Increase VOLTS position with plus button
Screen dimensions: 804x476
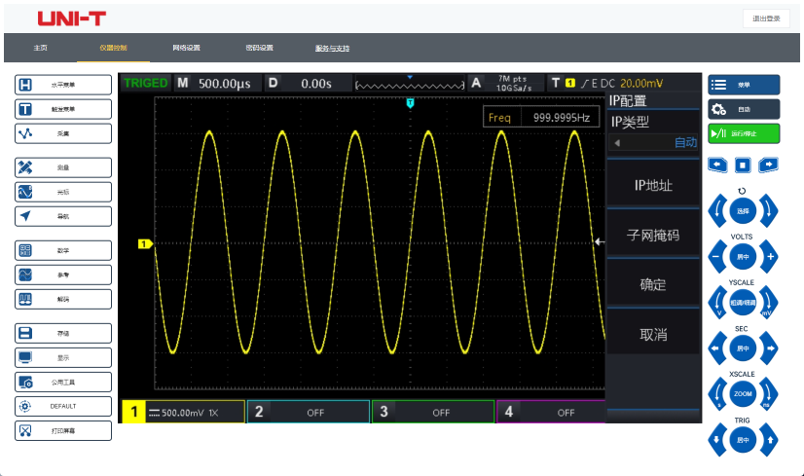click(x=770, y=257)
